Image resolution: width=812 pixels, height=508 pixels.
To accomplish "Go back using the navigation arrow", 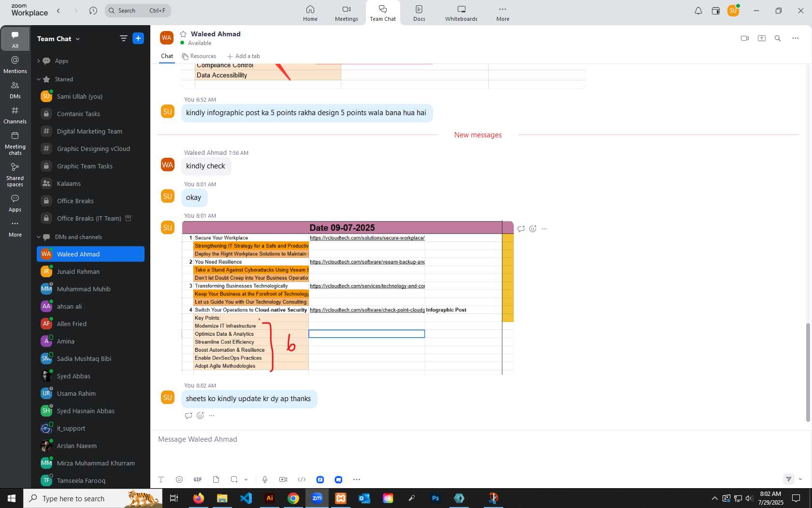I will [x=58, y=10].
